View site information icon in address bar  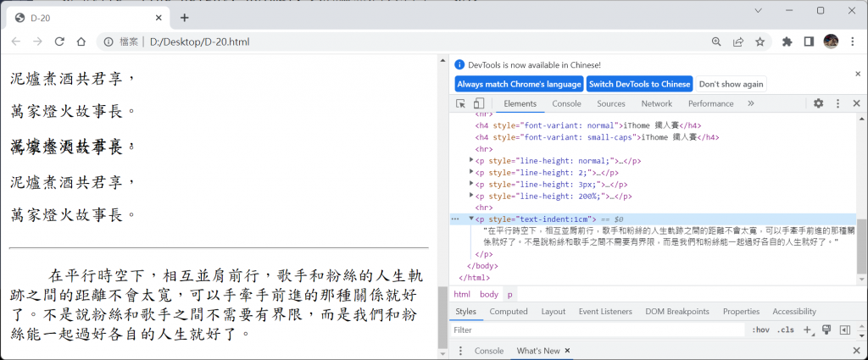[109, 42]
